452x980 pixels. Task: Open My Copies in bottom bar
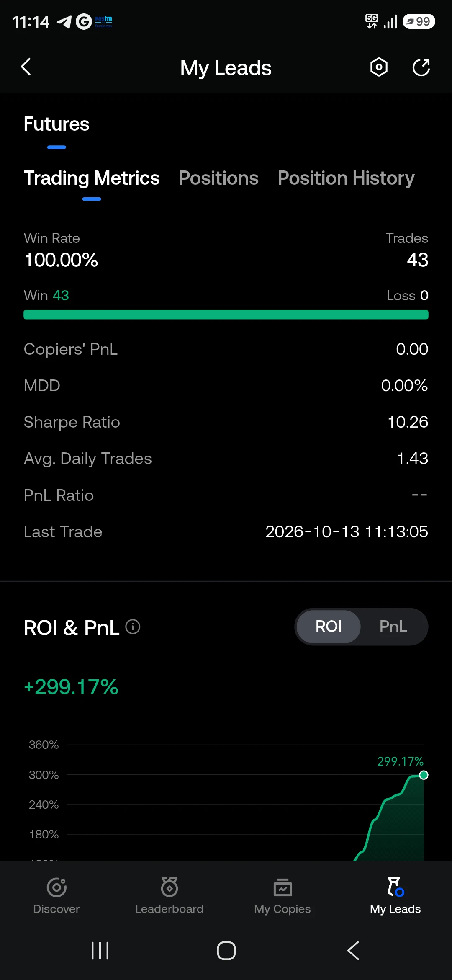(x=282, y=895)
